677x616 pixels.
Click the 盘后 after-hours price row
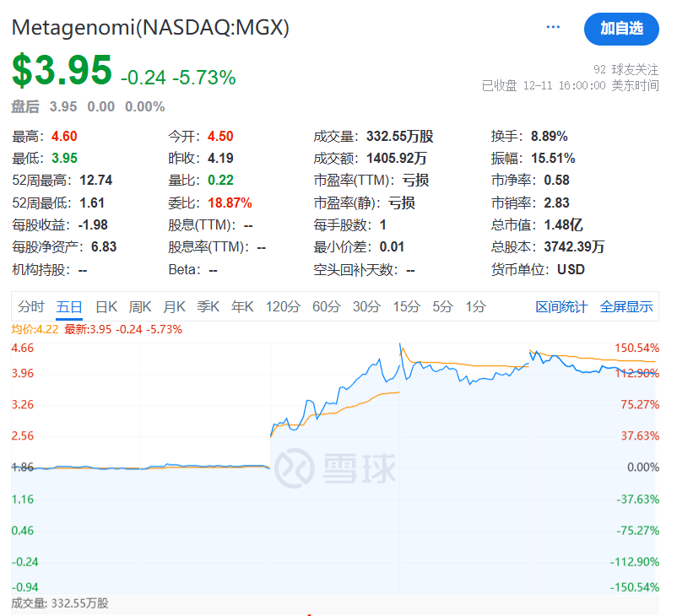[x=88, y=106]
